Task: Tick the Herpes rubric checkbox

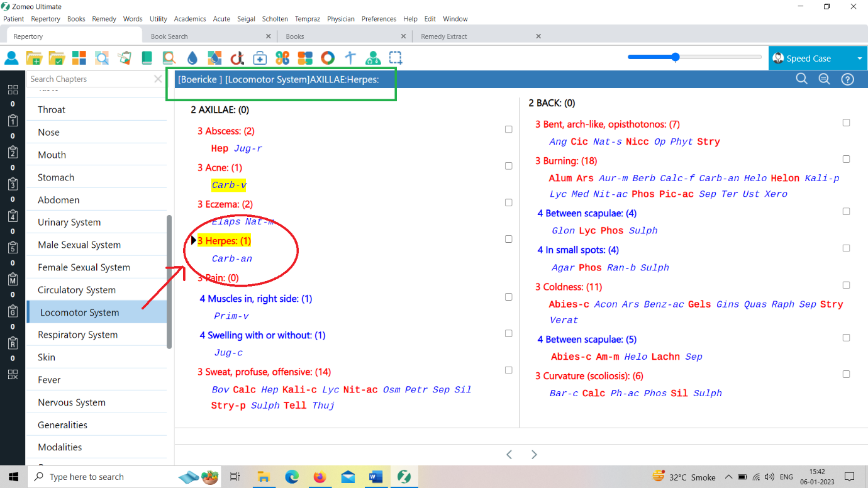Action: (x=509, y=239)
